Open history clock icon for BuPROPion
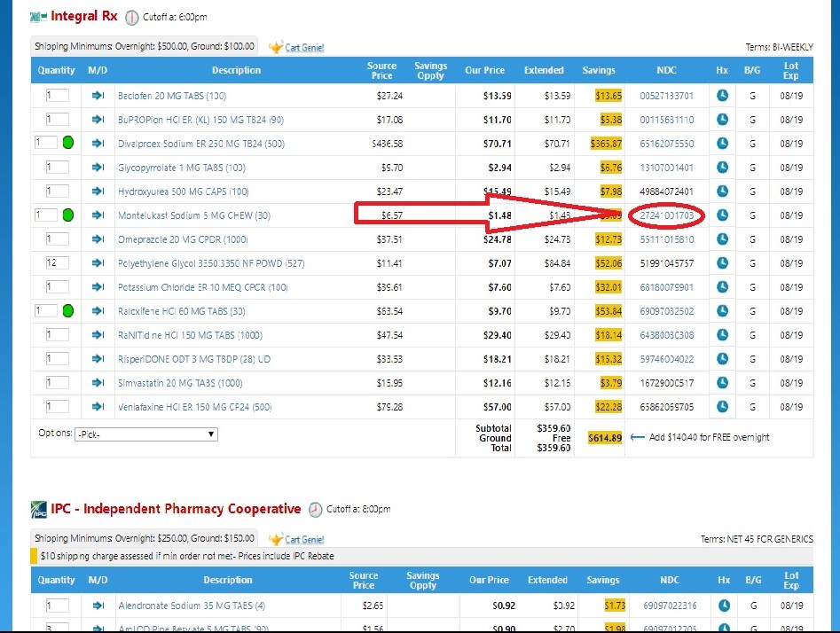 (x=723, y=120)
